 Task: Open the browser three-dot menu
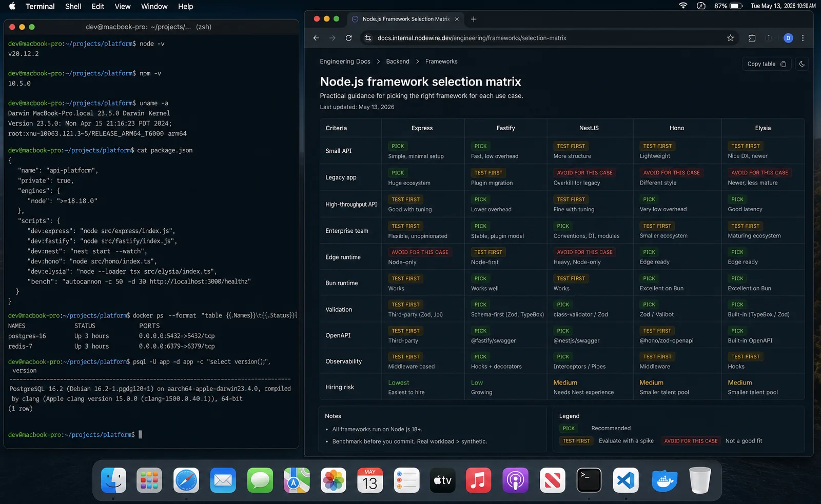pos(803,38)
